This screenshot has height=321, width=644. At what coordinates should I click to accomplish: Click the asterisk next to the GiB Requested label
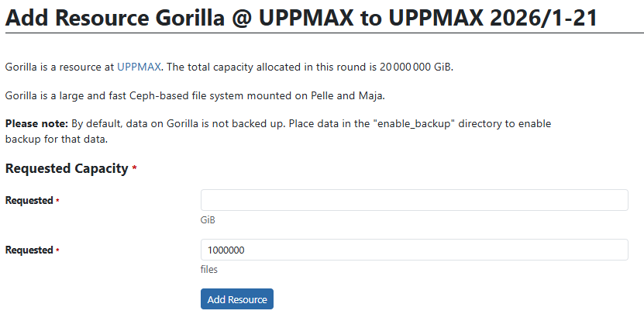(57, 202)
